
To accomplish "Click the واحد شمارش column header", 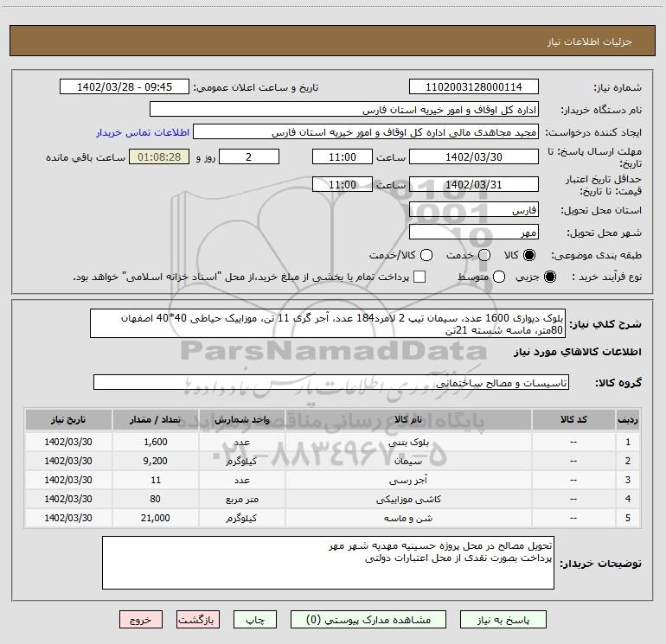I will (x=241, y=419).
